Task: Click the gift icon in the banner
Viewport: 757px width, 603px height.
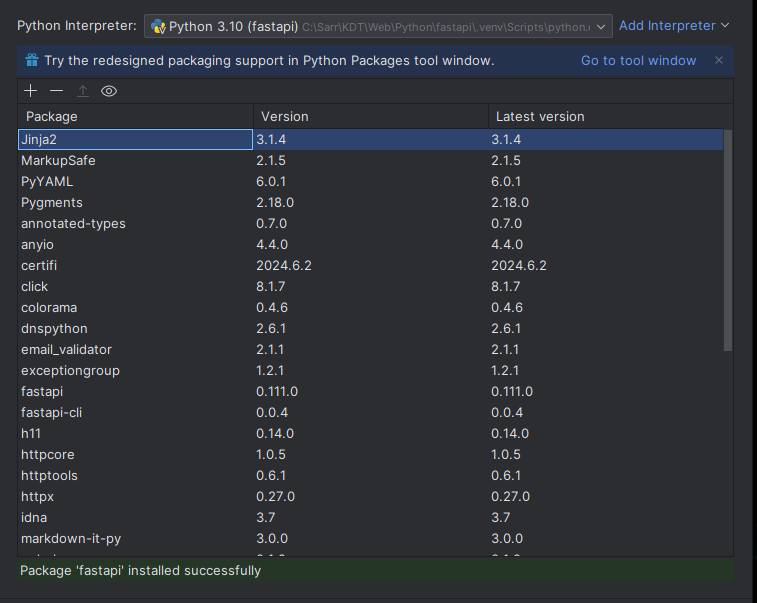Action: tap(32, 60)
